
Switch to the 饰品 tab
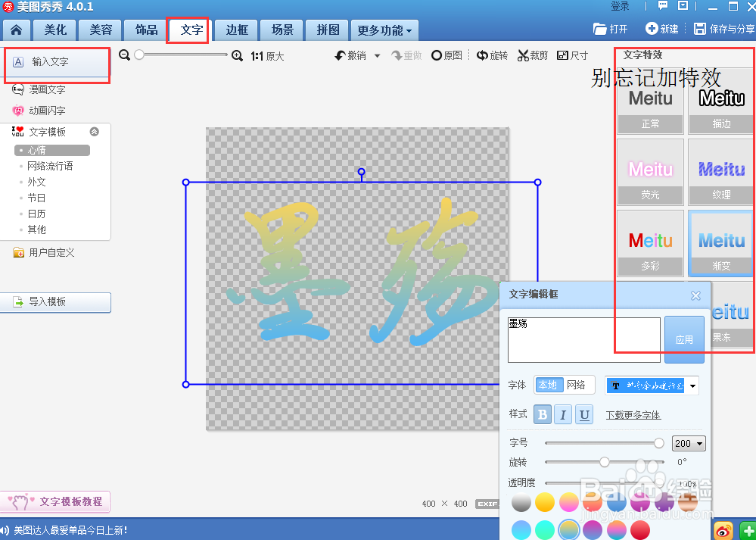pyautogui.click(x=146, y=30)
